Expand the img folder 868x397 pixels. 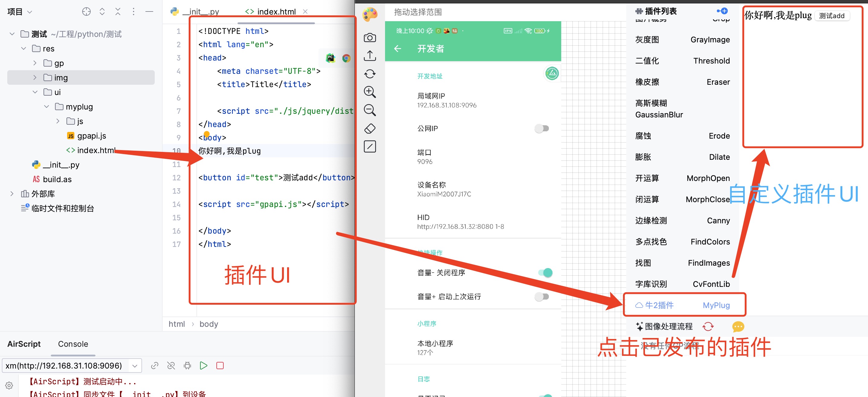pyautogui.click(x=35, y=77)
